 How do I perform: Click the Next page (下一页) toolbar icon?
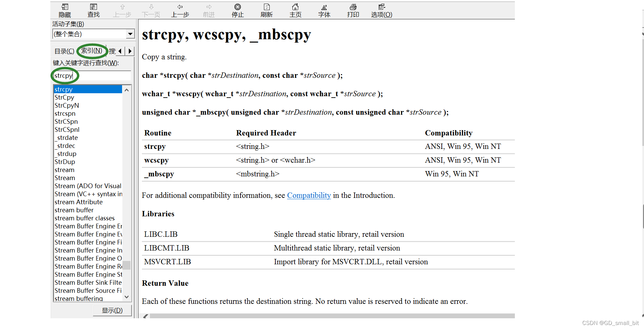point(151,7)
